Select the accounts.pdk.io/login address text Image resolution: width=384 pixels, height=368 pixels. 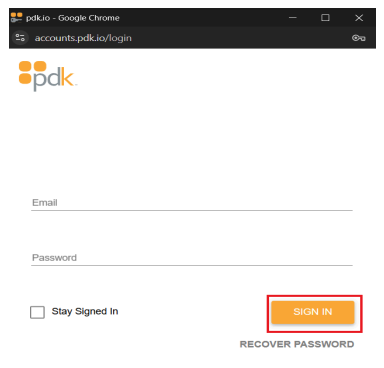point(83,38)
